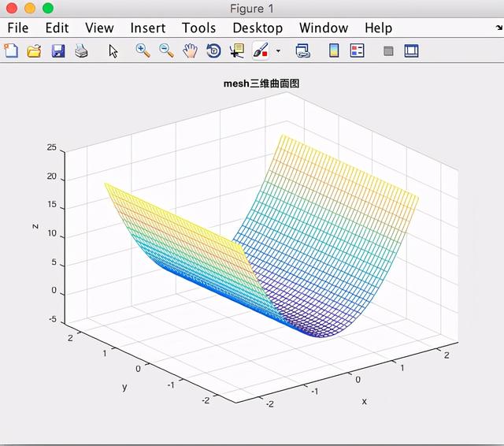Click the red close window button
The height and width of the screenshot is (446, 504).
tap(12, 8)
